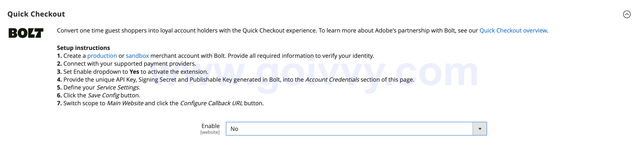Click the step 2 payment providers instruction
This screenshot has width=644, height=150.
129,64
